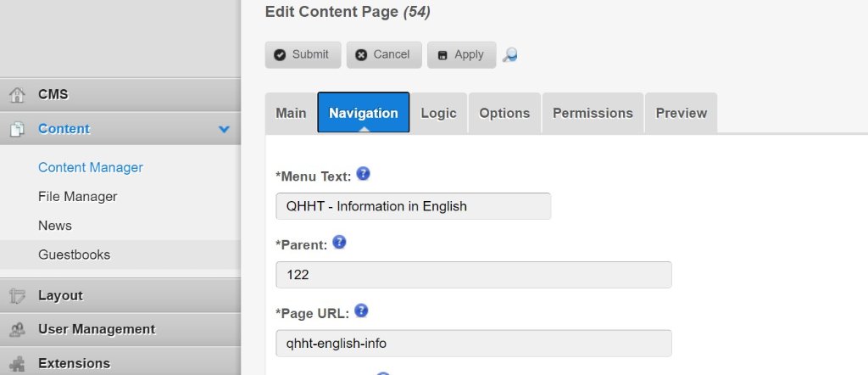Image resolution: width=868 pixels, height=375 pixels.
Task: Click the CMS home icon in sidebar
Action: [x=17, y=95]
